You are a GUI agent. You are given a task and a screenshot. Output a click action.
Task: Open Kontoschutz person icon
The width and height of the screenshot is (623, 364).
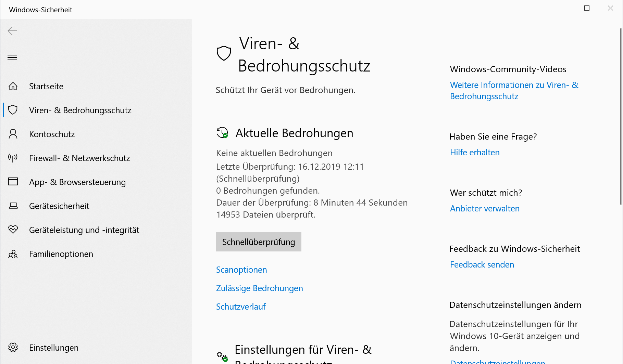pyautogui.click(x=13, y=134)
